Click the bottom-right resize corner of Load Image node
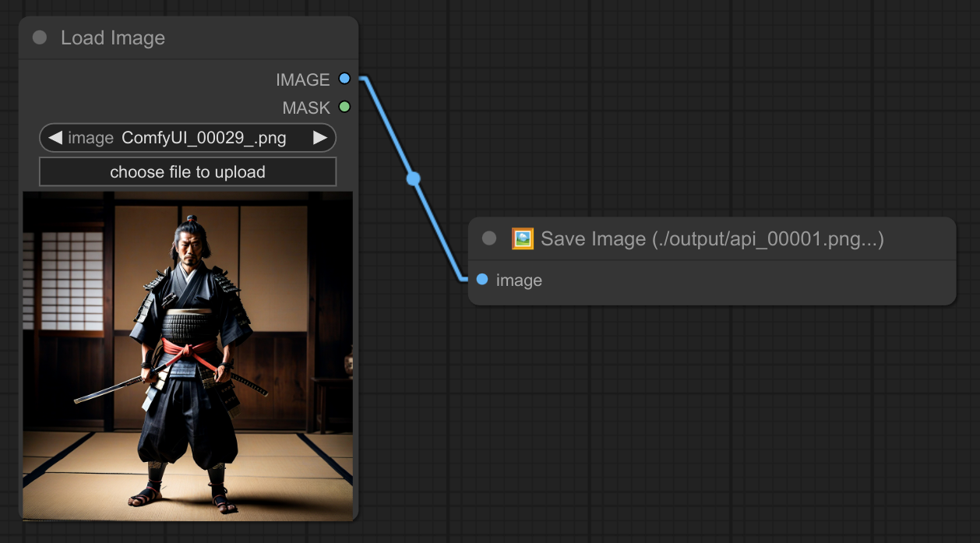 (x=354, y=517)
